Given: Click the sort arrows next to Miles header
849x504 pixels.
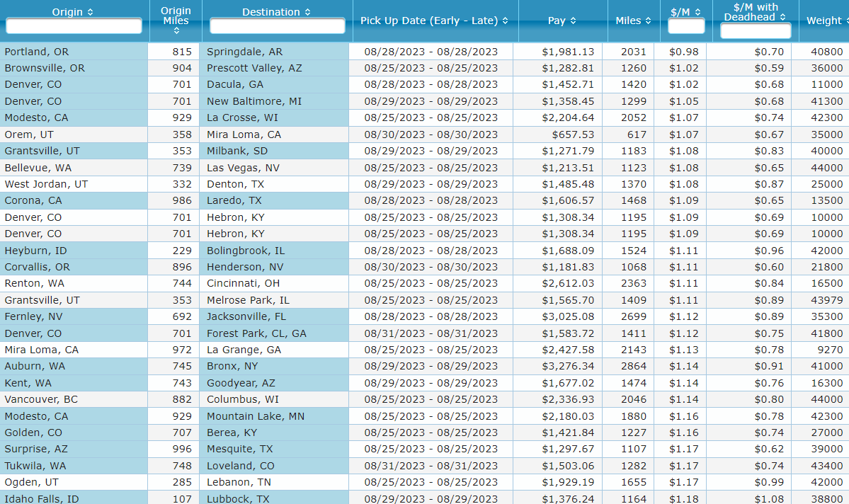Looking at the screenshot, I should [x=648, y=21].
